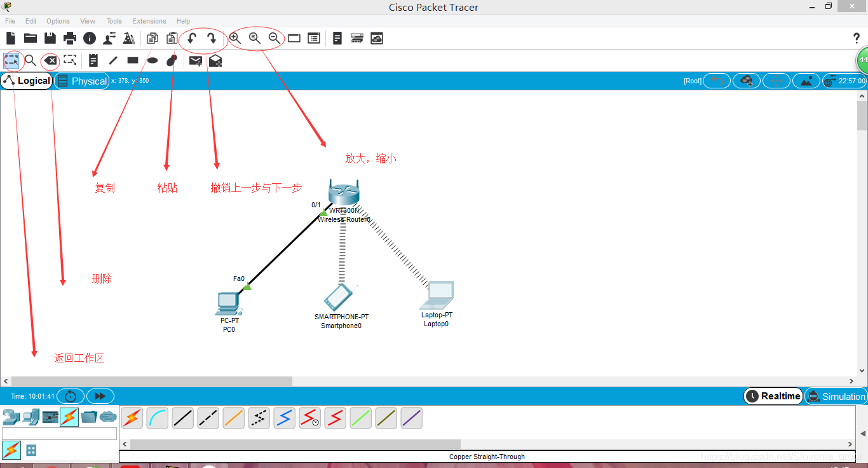Select the Draw Ellipse tool
The width and height of the screenshot is (868, 468).
tap(153, 60)
